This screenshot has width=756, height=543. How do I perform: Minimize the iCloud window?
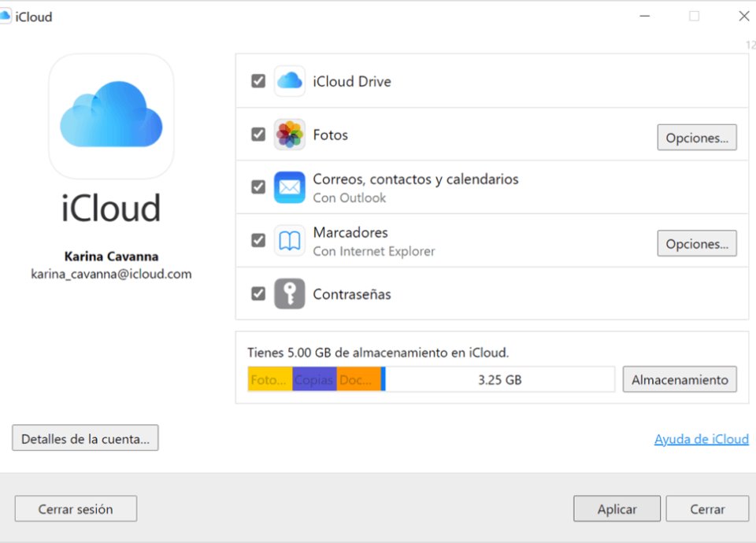pos(645,16)
